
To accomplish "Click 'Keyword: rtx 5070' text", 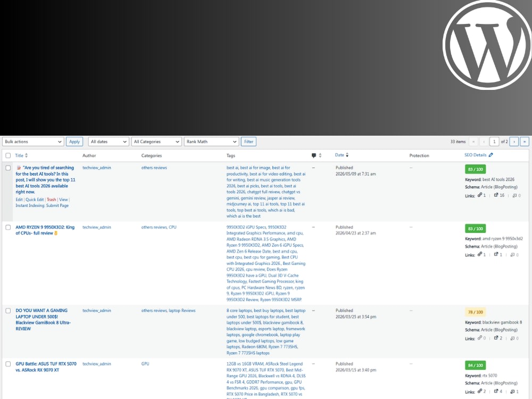I will [481, 376].
